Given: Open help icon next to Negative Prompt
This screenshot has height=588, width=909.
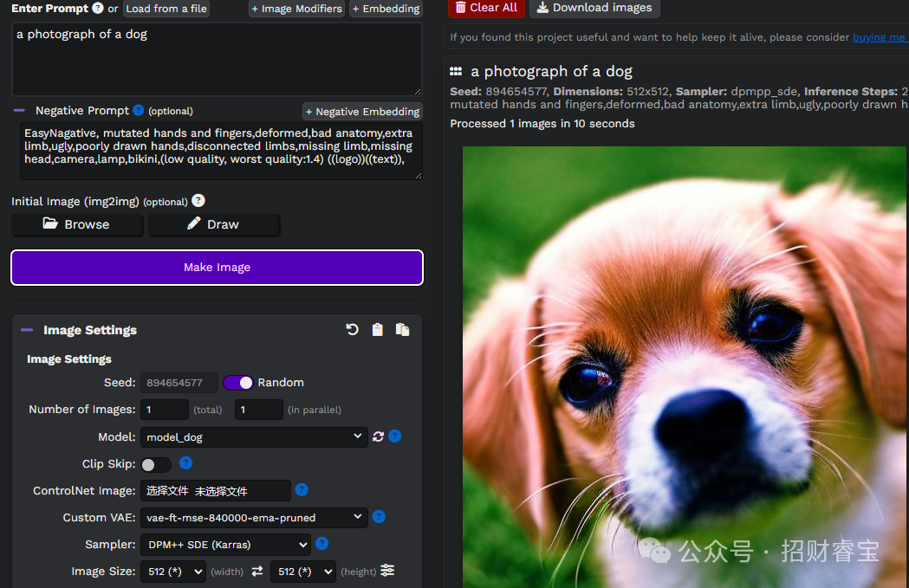Looking at the screenshot, I should 138,110.
